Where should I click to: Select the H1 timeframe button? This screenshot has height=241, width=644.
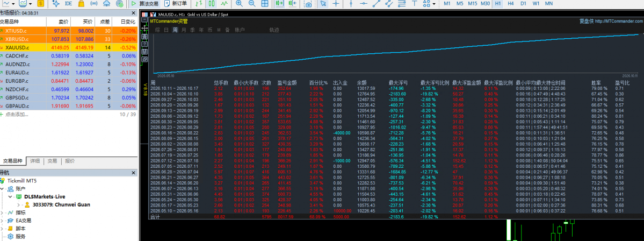[x=498, y=4]
